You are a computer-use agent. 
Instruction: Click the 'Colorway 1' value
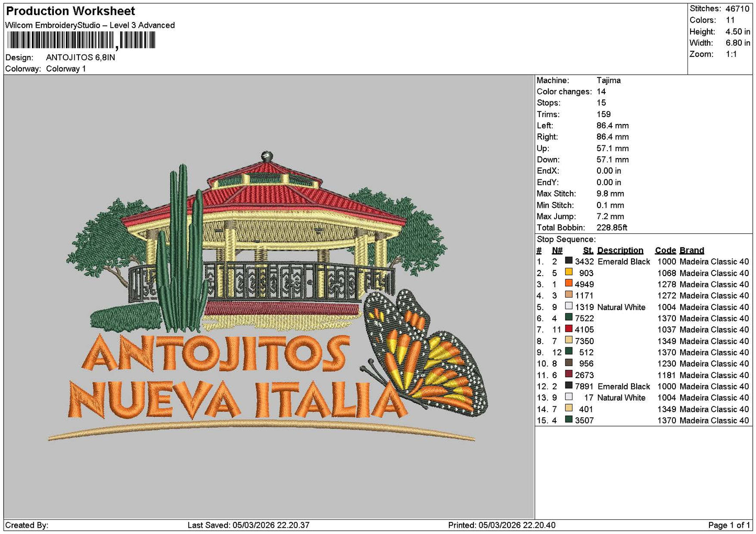[x=66, y=69]
